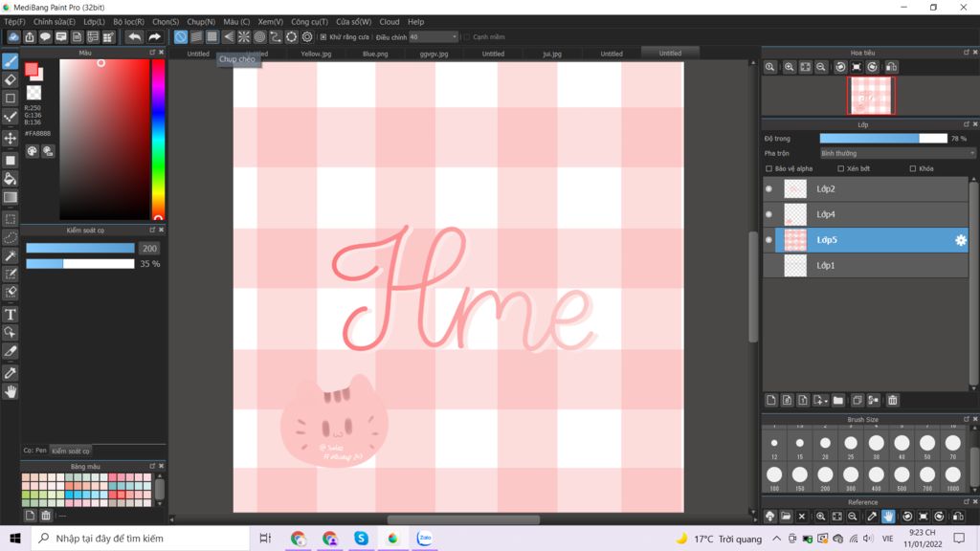The height and width of the screenshot is (551, 980).
Task: Enable the concentric circle snap guide
Action: [x=260, y=37]
